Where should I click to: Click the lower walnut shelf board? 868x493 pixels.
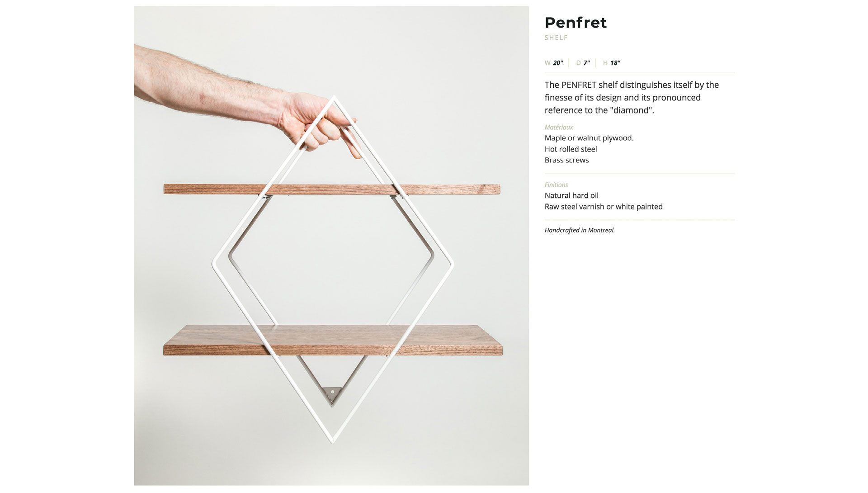333,340
